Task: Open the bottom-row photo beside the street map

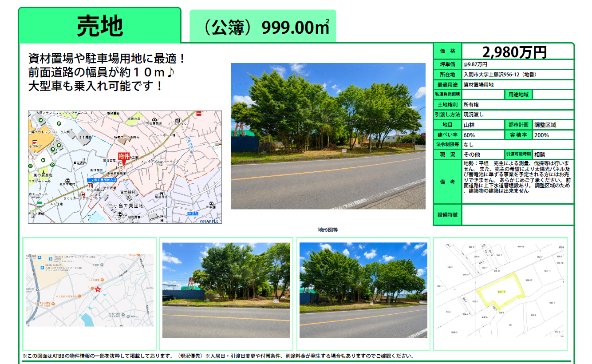Action: pyautogui.click(x=226, y=290)
